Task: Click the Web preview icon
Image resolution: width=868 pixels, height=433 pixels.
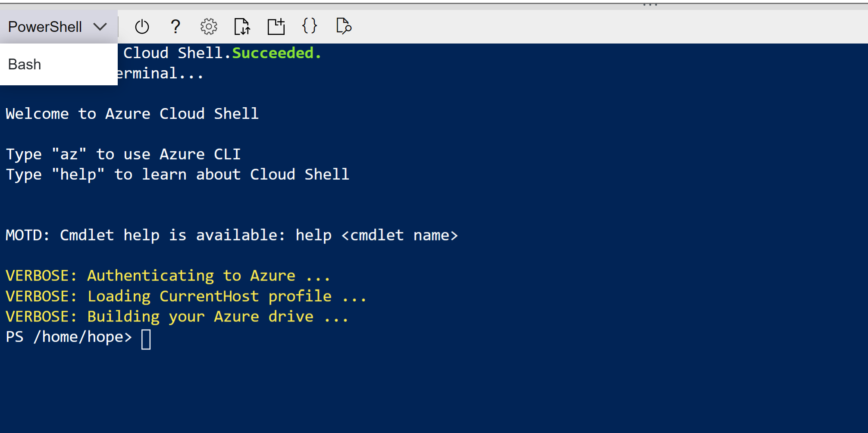Action: coord(344,27)
